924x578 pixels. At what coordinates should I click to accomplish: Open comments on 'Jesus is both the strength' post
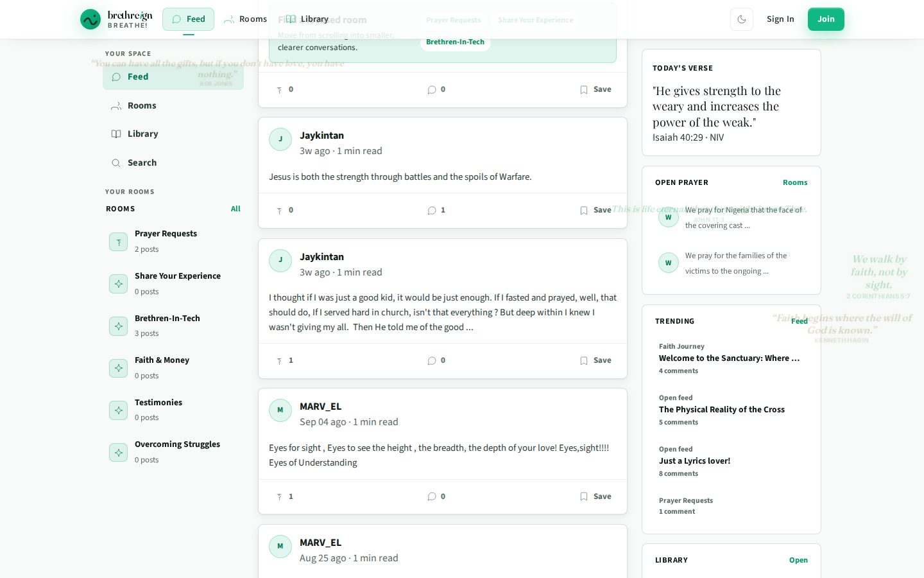(436, 210)
